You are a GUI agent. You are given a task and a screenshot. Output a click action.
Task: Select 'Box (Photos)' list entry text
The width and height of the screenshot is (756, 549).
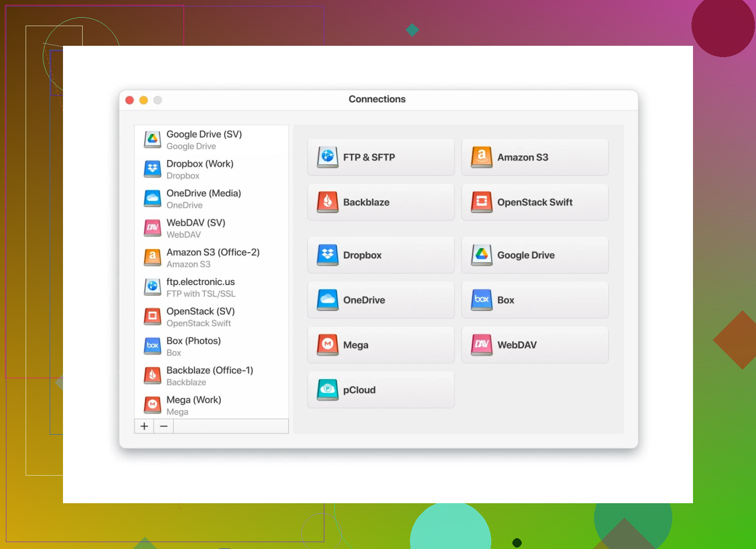(193, 341)
